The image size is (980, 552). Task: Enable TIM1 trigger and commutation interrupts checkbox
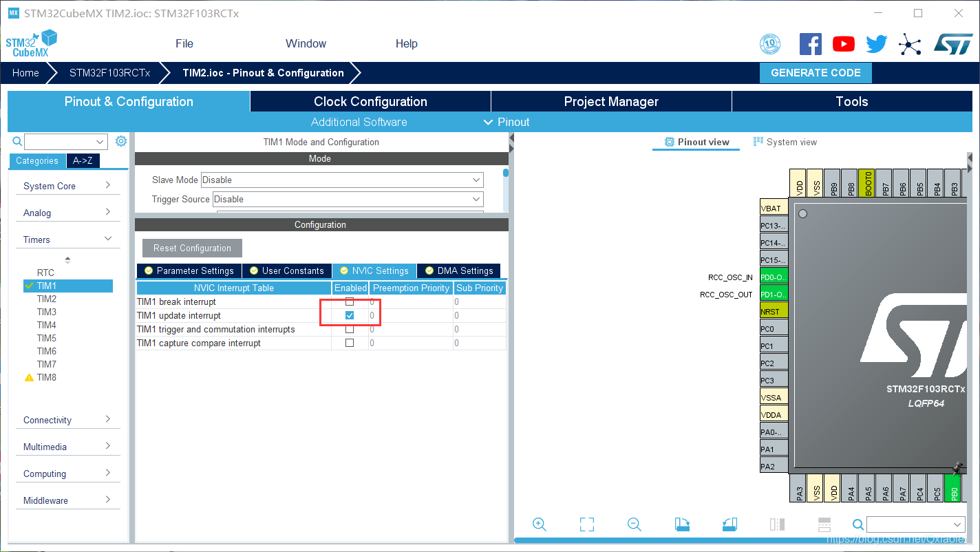click(350, 329)
